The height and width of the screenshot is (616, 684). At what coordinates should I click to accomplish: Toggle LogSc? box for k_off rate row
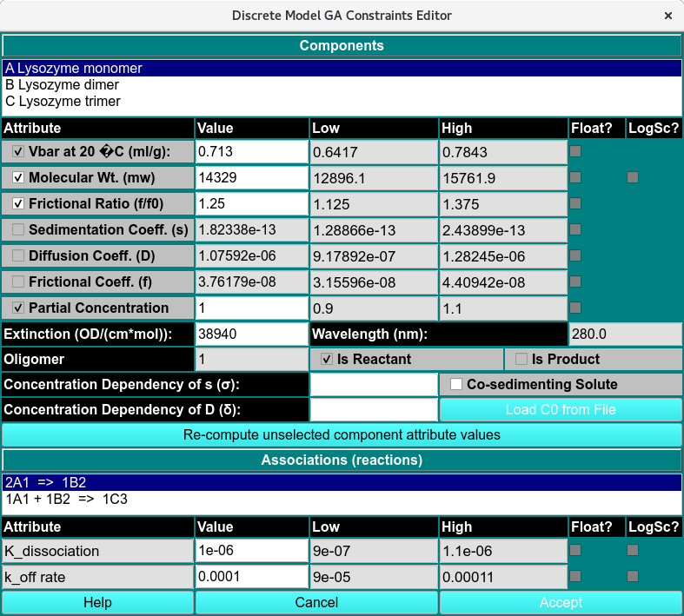[633, 576]
